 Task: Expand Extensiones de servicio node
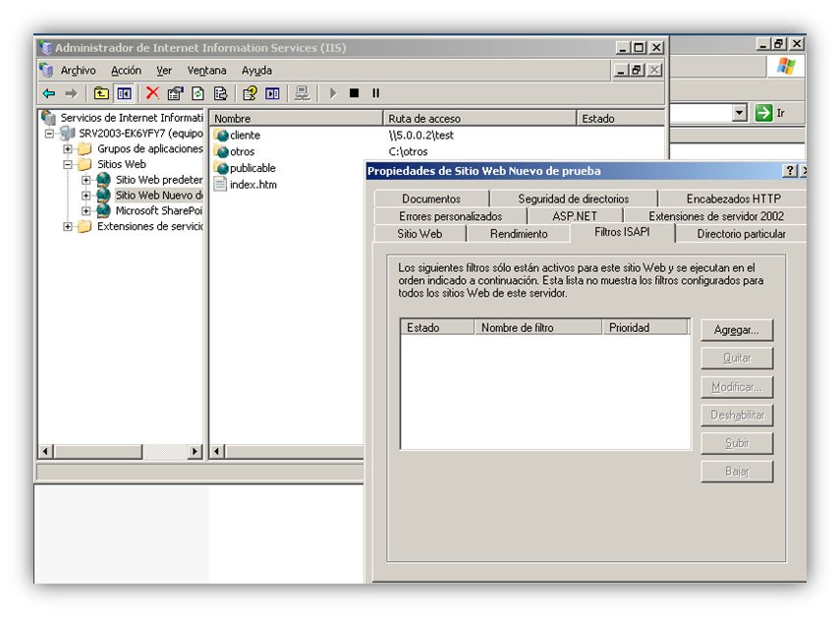click(68, 227)
